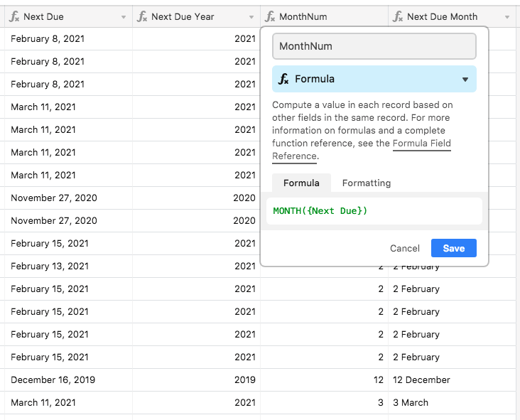Click the formula icon in Next Due Year header
The height and width of the screenshot is (420, 520).
[x=142, y=16]
